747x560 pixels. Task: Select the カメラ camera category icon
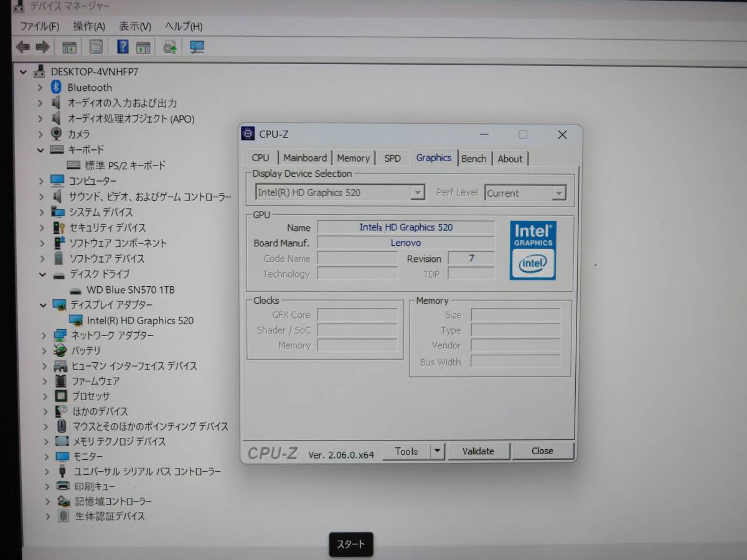(57, 134)
